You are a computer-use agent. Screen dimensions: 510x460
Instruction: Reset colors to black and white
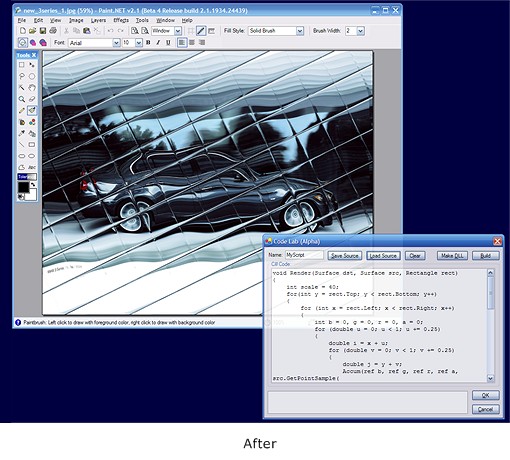[x=21, y=197]
